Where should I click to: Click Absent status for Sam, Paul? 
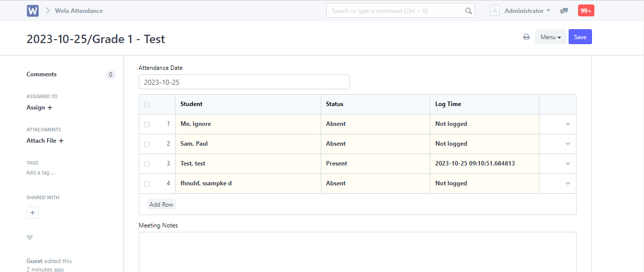tap(375, 144)
